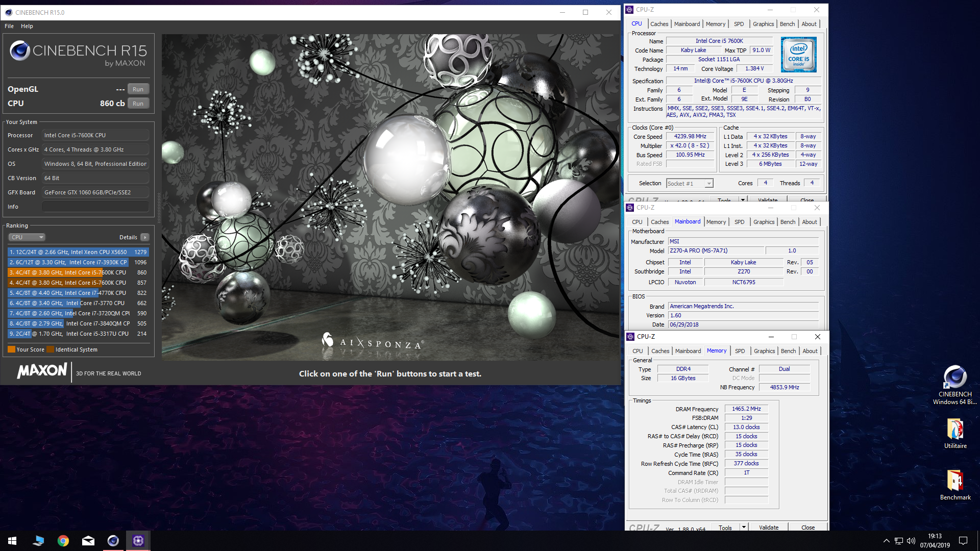Open the CPU ranking type dropdown
The height and width of the screenshot is (551, 980).
point(27,237)
